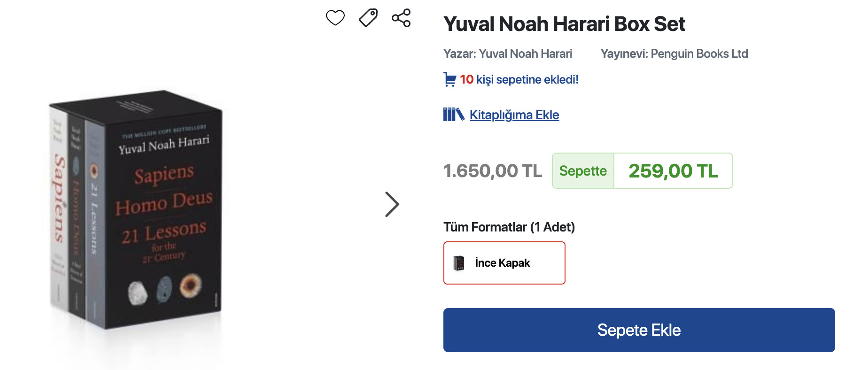This screenshot has height=370, width=868.
Task: Click the bookshelf icon beside Kitaplığıma Ekle
Action: (453, 115)
